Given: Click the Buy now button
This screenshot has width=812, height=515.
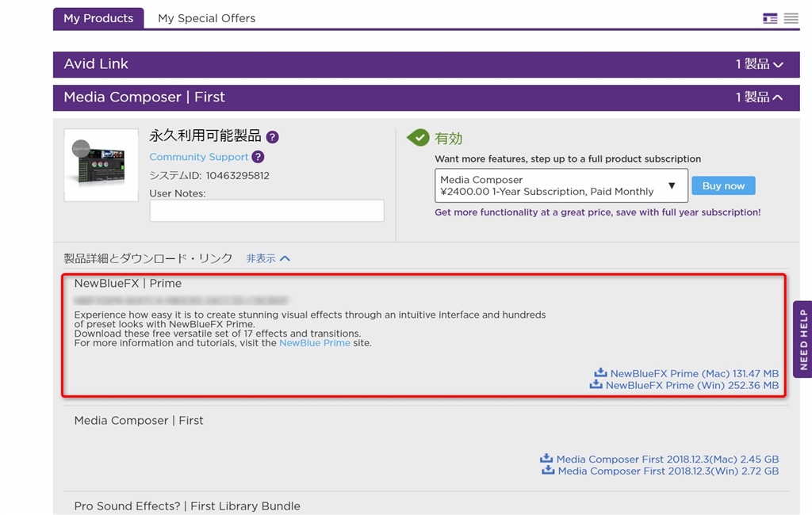Looking at the screenshot, I should tap(723, 186).
